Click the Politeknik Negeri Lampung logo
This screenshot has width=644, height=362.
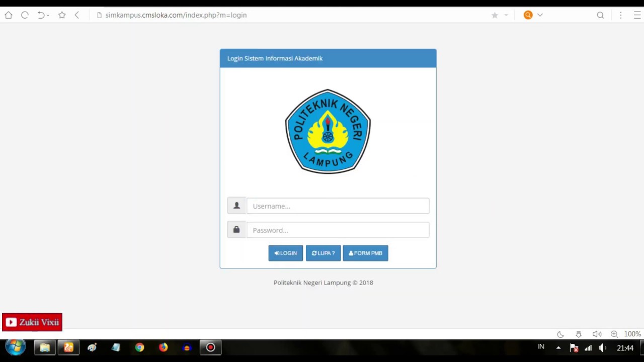tap(328, 131)
